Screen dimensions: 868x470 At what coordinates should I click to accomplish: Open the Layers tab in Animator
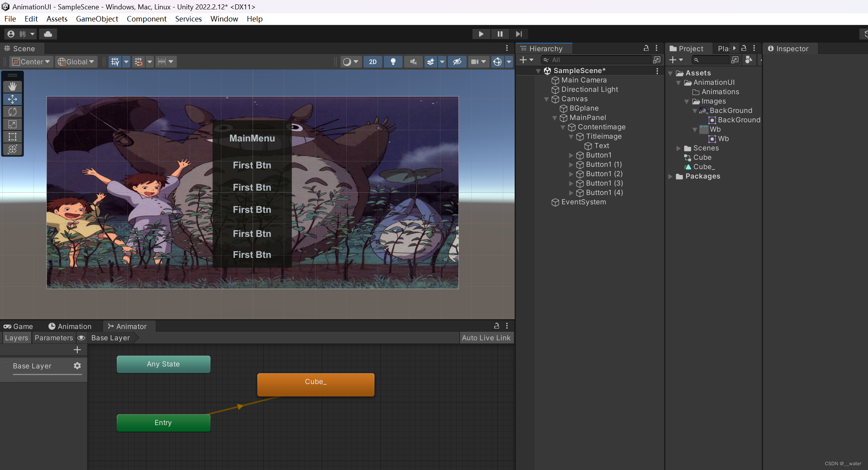tap(16, 338)
